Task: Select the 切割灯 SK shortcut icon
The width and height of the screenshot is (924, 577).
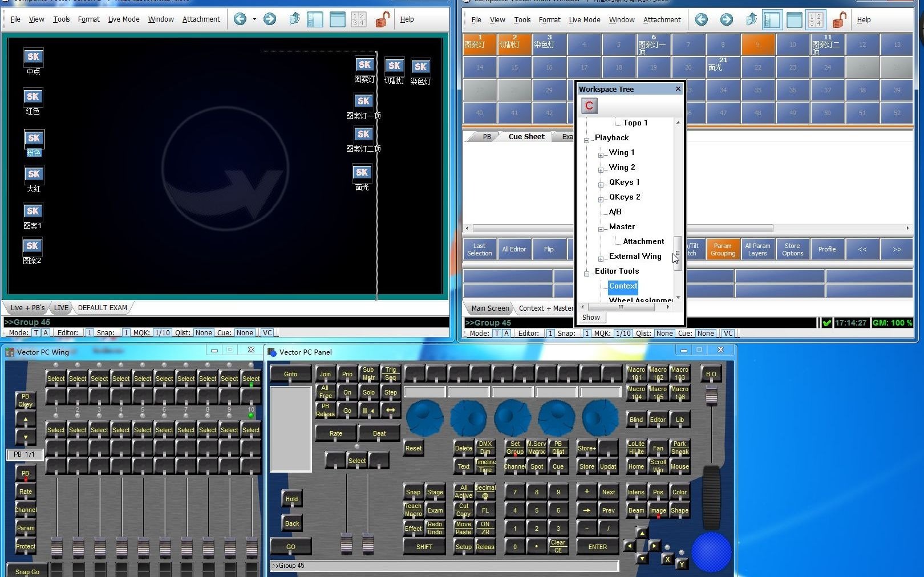Action: (x=394, y=66)
